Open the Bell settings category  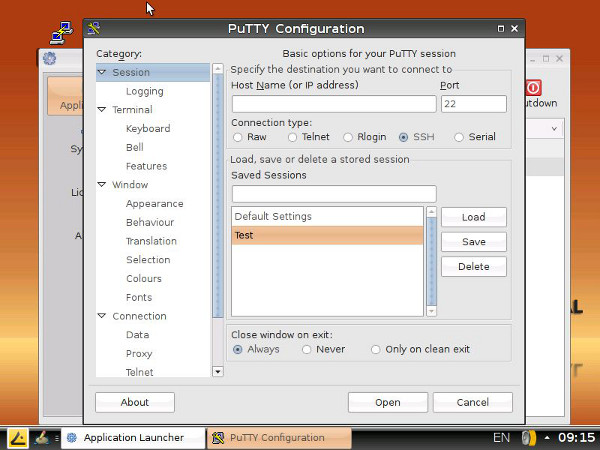(135, 147)
